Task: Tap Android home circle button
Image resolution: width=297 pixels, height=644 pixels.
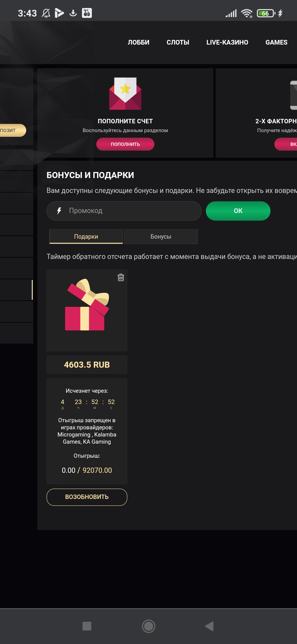Action: tap(148, 626)
